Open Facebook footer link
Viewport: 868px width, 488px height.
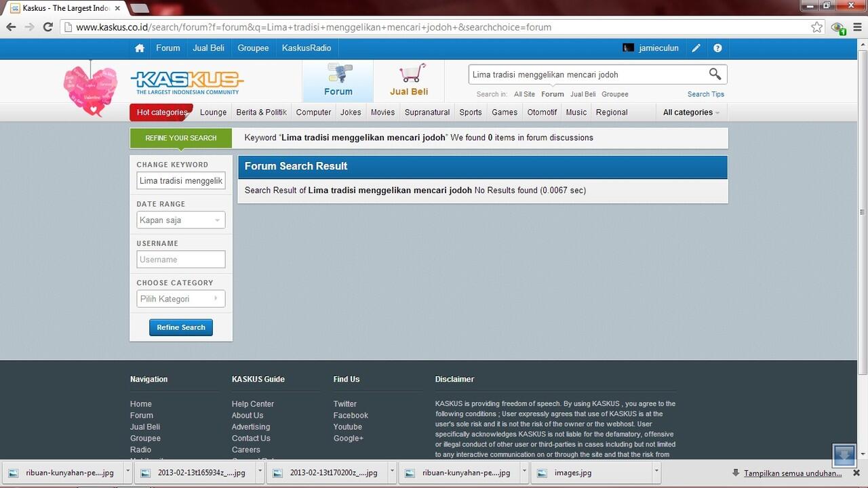point(351,415)
